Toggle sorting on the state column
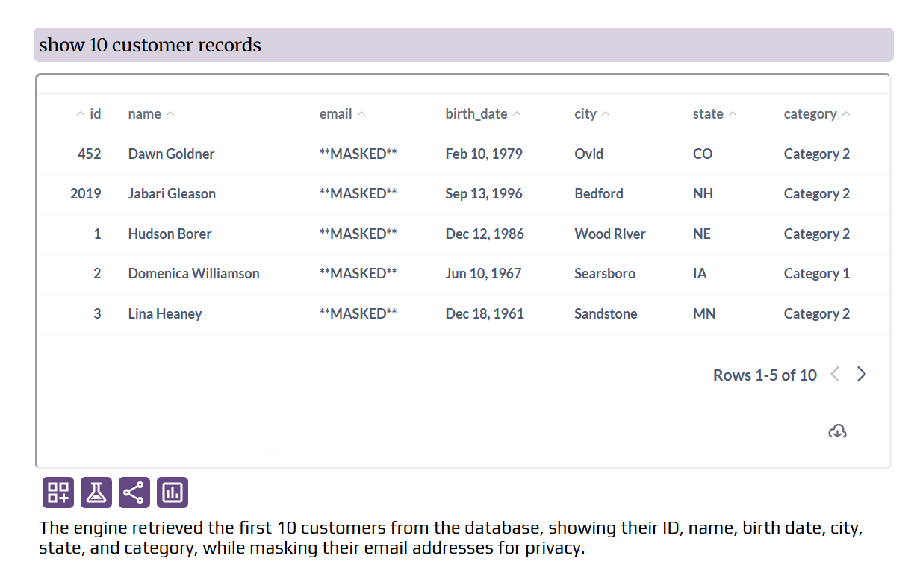Viewport: 923px width, 588px height. 733,113
